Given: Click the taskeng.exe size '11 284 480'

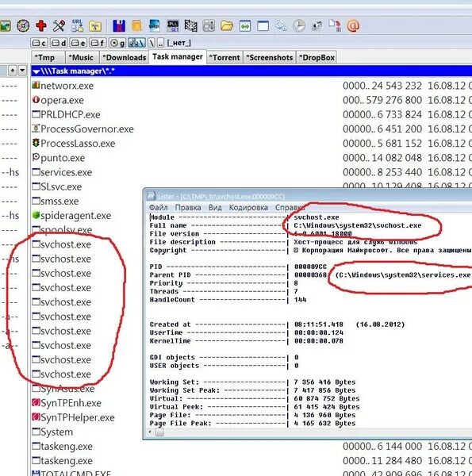Looking at the screenshot, I should pyautogui.click(x=397, y=461).
